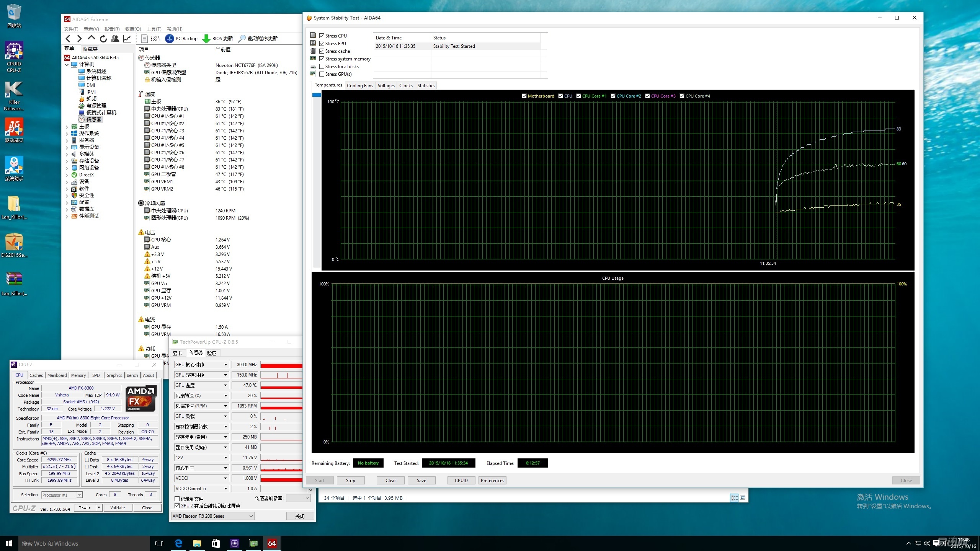Expand the DirectX tree node
The width and height of the screenshot is (980, 551).
coord(67,175)
